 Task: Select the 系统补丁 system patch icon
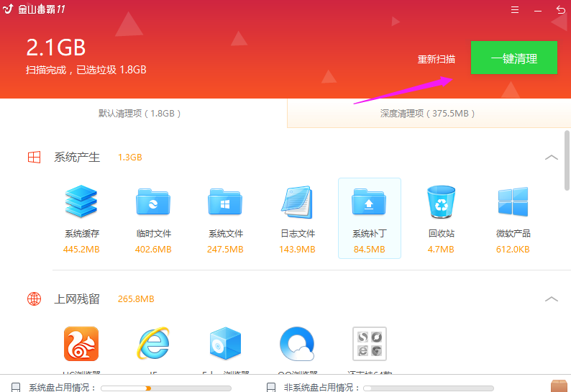coord(369,202)
